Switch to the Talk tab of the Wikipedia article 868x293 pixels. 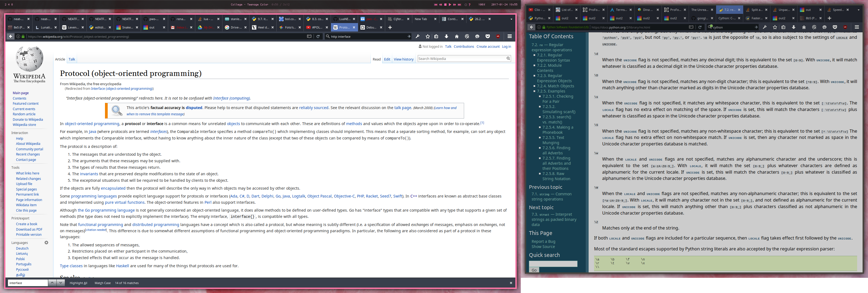(72, 59)
